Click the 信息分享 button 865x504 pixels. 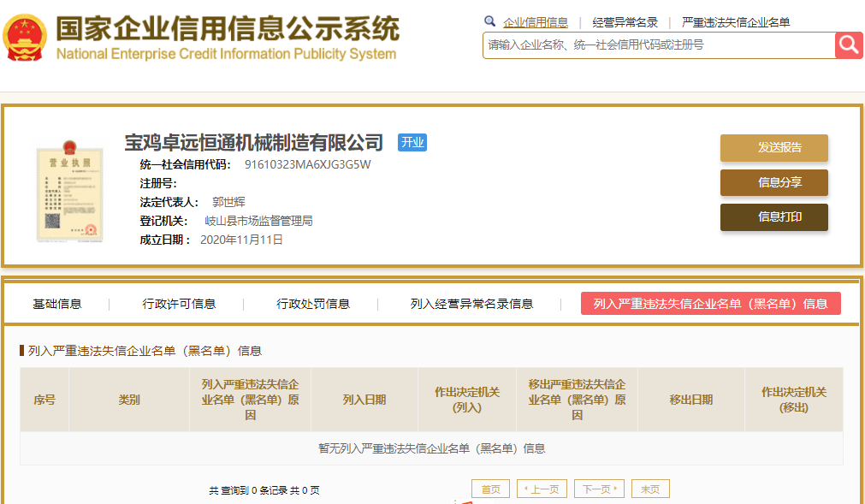[774, 182]
